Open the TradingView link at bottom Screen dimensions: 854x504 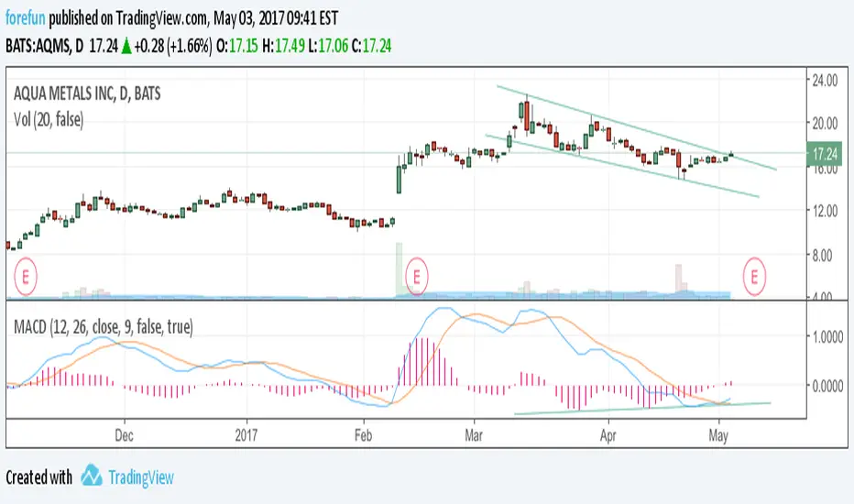coord(140,477)
